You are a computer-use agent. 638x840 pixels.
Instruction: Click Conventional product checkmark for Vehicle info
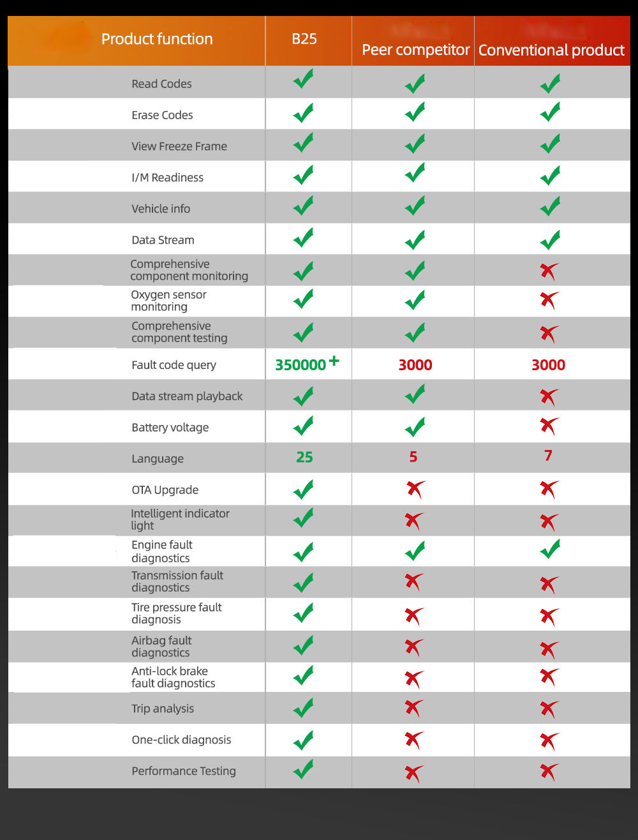point(549,207)
